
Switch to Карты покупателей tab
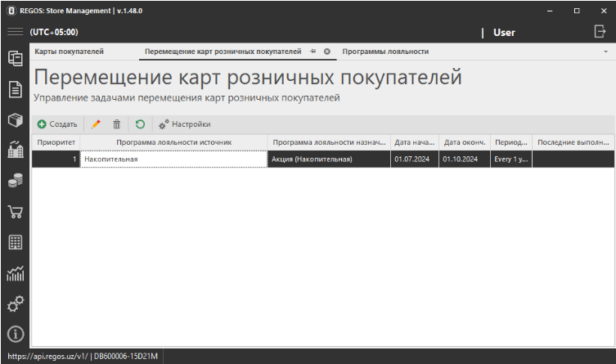[69, 52]
